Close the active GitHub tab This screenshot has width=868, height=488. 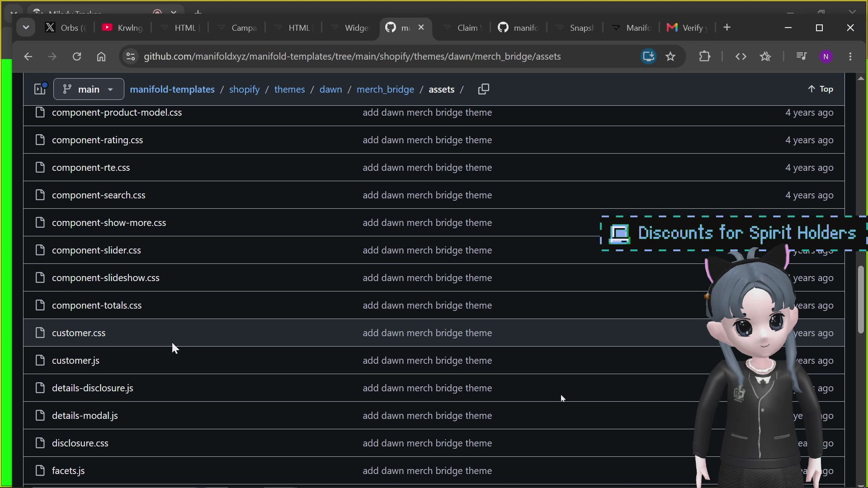point(421,28)
